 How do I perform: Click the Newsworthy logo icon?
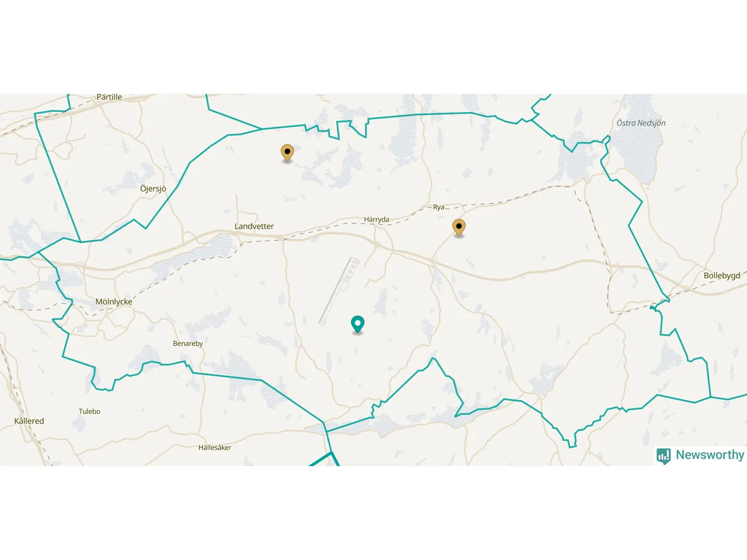click(x=664, y=456)
